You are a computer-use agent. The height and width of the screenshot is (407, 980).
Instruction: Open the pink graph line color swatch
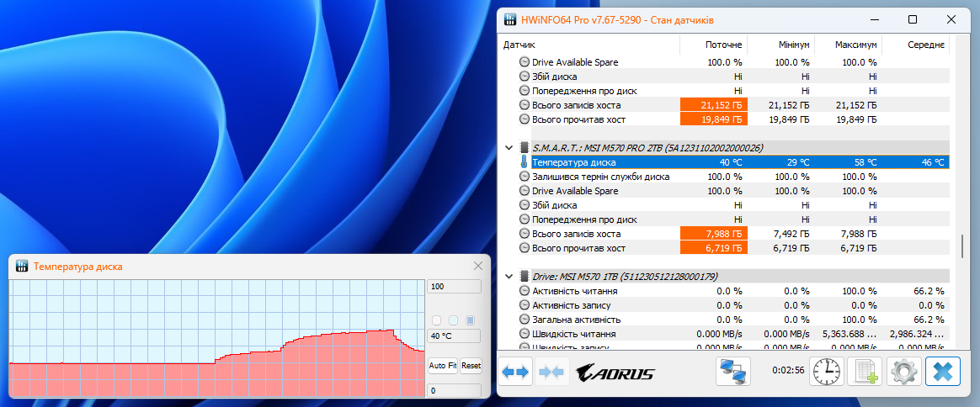(x=436, y=320)
